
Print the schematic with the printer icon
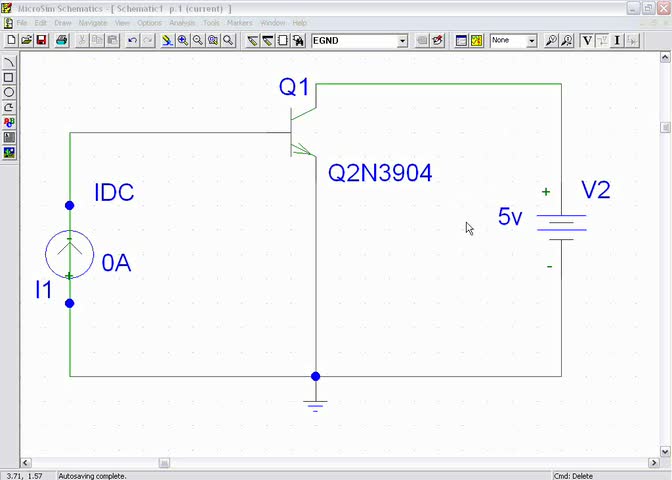(62, 40)
